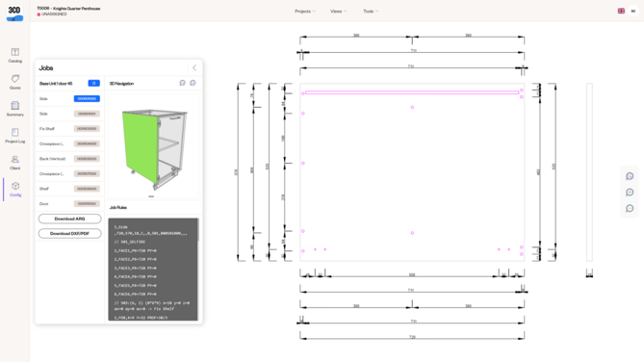Open the Project Log sidebar section
Viewport: 644px width, 362px height.
tap(15, 136)
